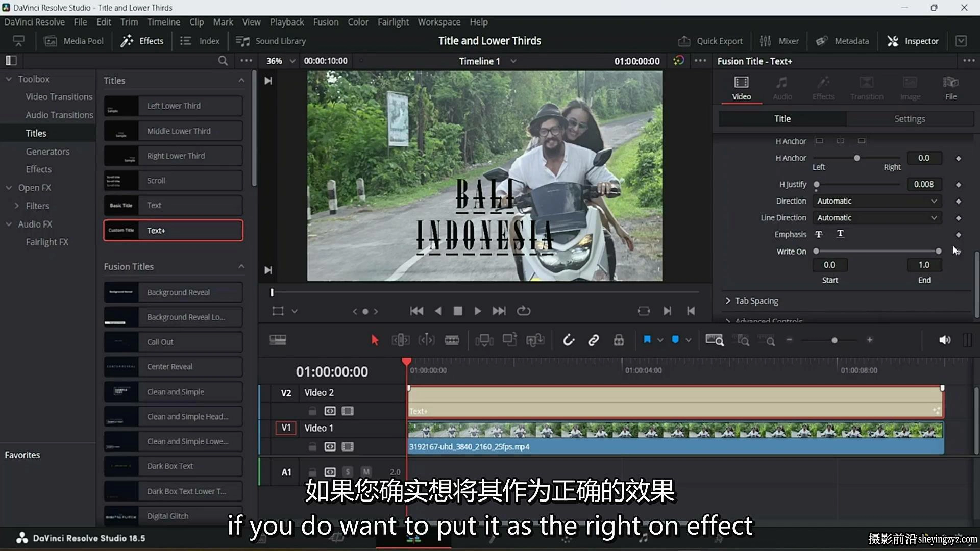Play timeline in reverse
Image resolution: width=980 pixels, height=551 pixels.
[x=438, y=311]
